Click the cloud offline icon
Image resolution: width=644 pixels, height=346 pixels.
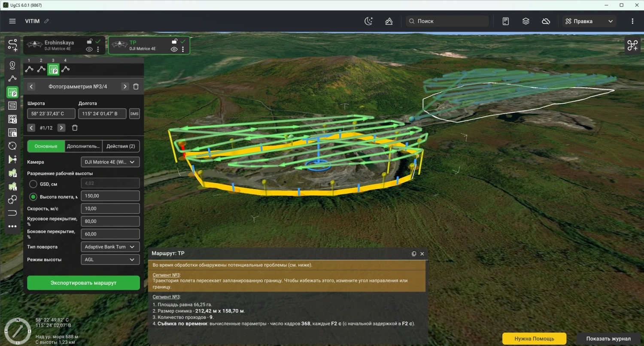pos(546,21)
